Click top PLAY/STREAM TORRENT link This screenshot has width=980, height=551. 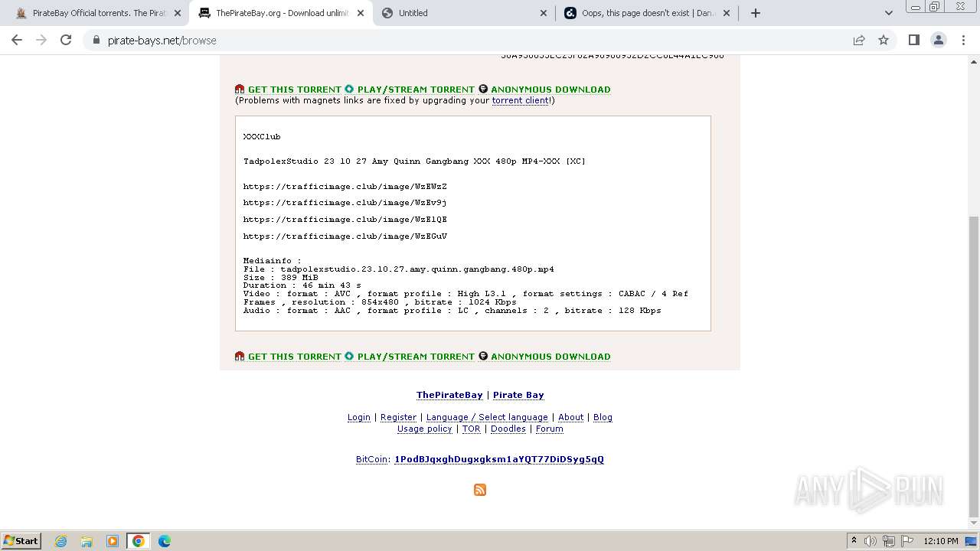pyautogui.click(x=416, y=90)
